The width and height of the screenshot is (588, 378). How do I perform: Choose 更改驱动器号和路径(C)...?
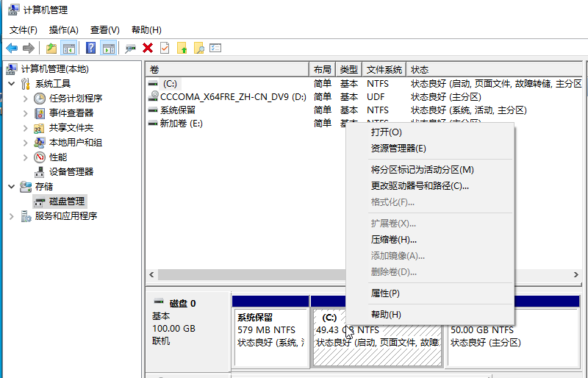tap(430, 186)
